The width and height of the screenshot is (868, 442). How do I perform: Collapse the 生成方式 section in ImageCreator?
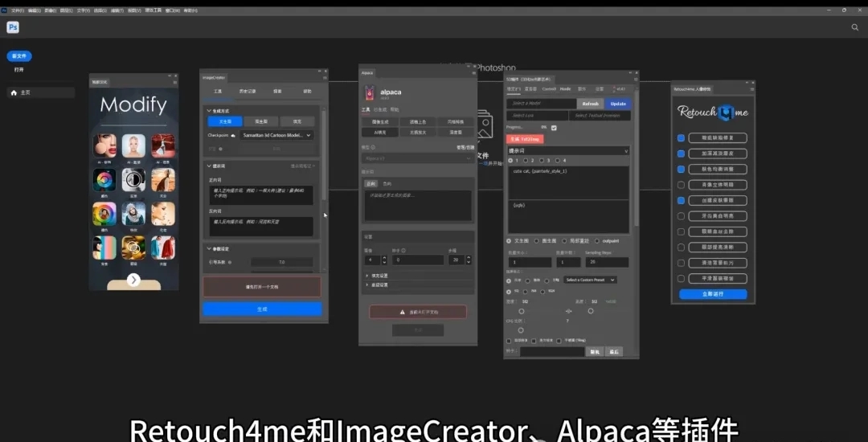click(x=209, y=111)
